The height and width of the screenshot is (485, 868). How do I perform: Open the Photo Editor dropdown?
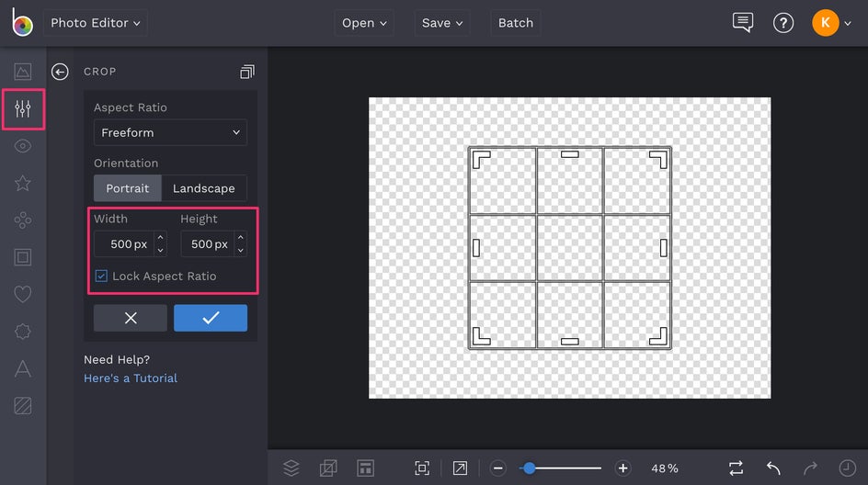point(96,23)
